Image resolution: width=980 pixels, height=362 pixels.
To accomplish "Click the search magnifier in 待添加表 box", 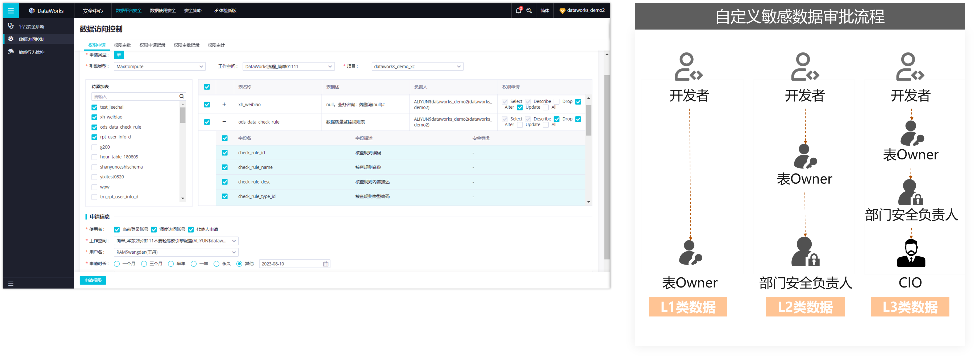I will click(181, 96).
